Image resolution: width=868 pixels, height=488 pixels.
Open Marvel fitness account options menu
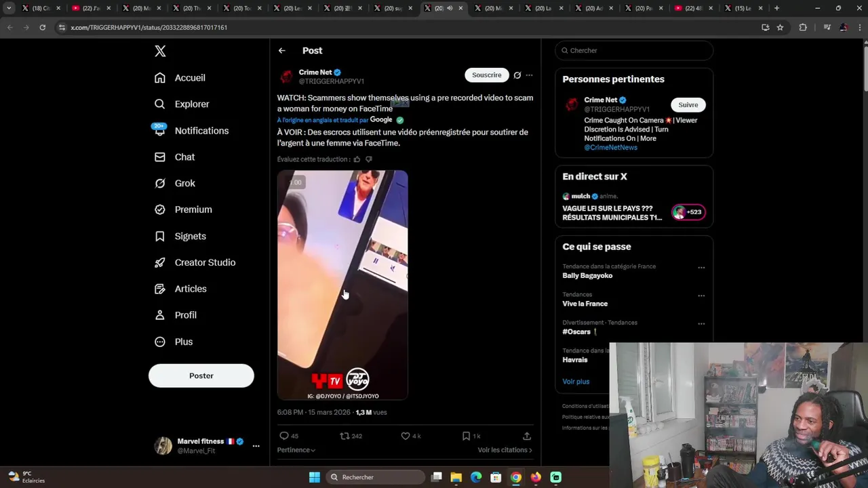tap(256, 446)
